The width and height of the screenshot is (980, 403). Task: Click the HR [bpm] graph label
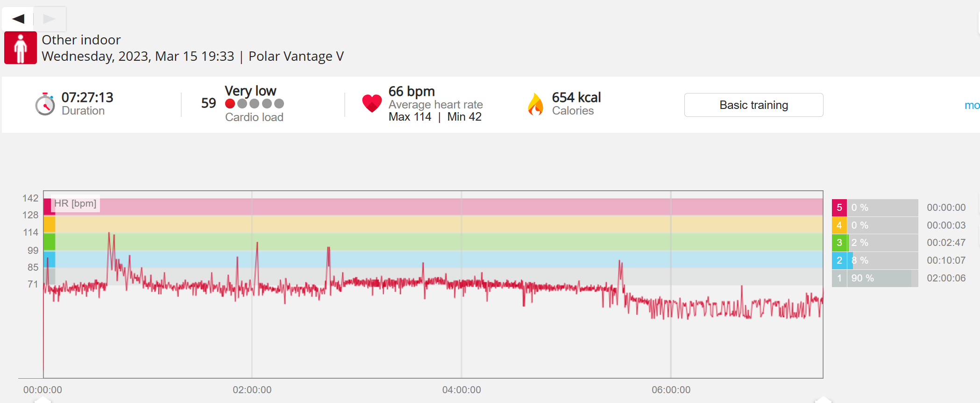75,203
